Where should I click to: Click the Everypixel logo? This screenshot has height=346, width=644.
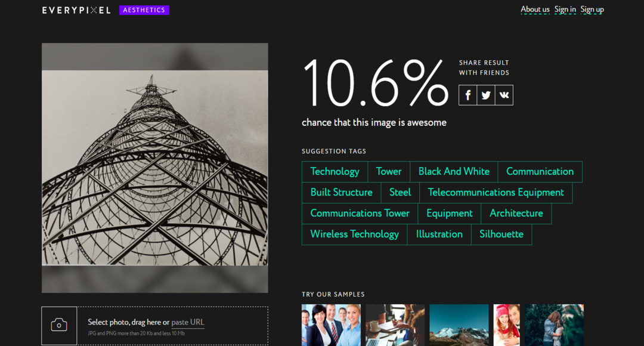pos(76,10)
